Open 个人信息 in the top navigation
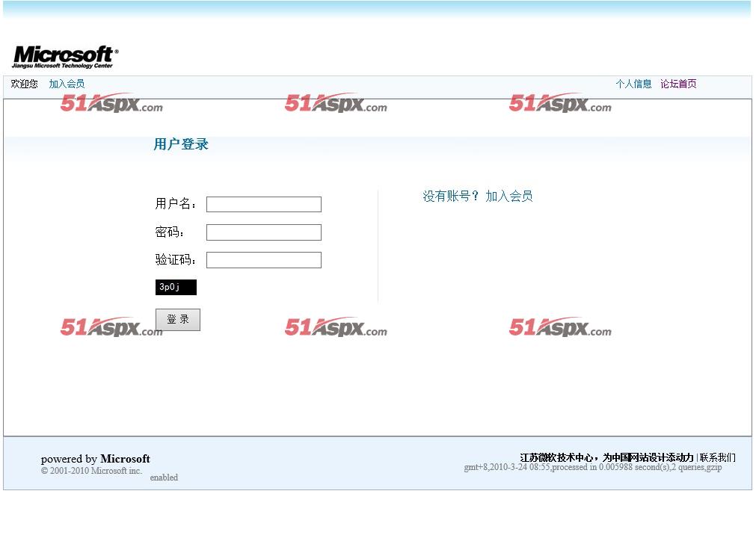Screen dimensions: 756x553 [633, 84]
